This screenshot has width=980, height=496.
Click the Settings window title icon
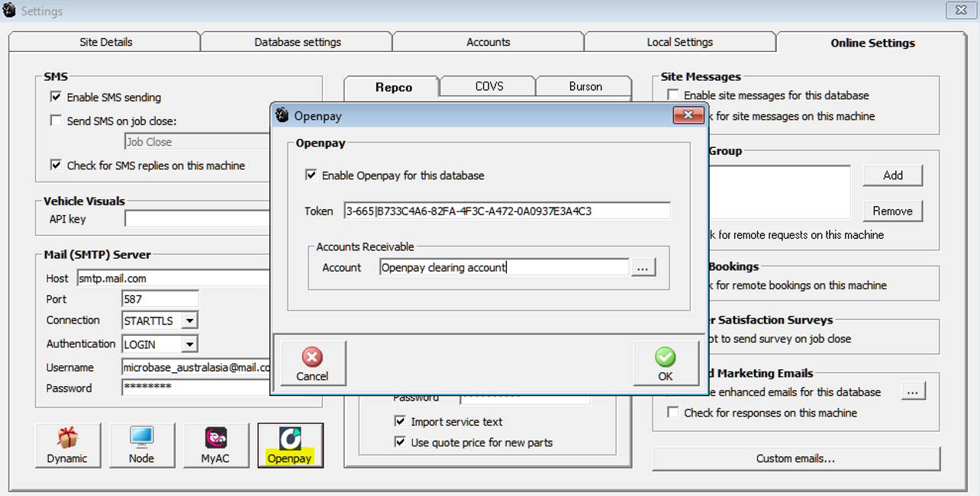click(9, 11)
